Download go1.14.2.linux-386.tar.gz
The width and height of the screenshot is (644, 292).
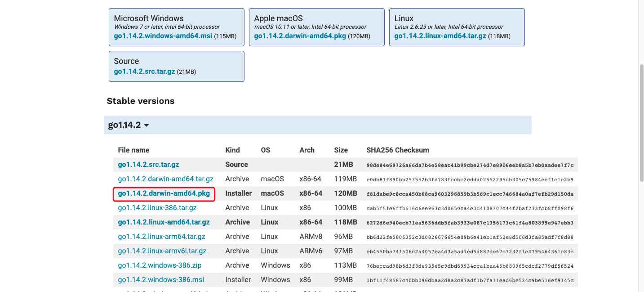click(157, 208)
